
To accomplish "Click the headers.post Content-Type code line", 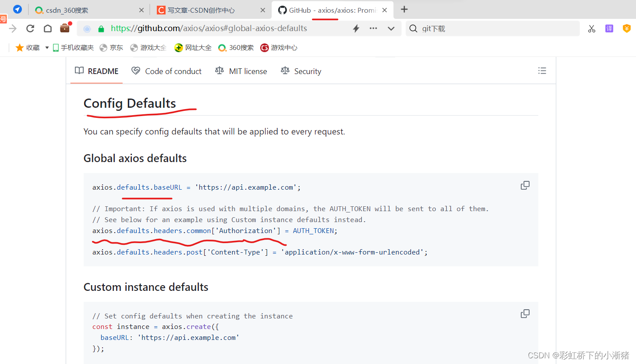I will tap(260, 252).
